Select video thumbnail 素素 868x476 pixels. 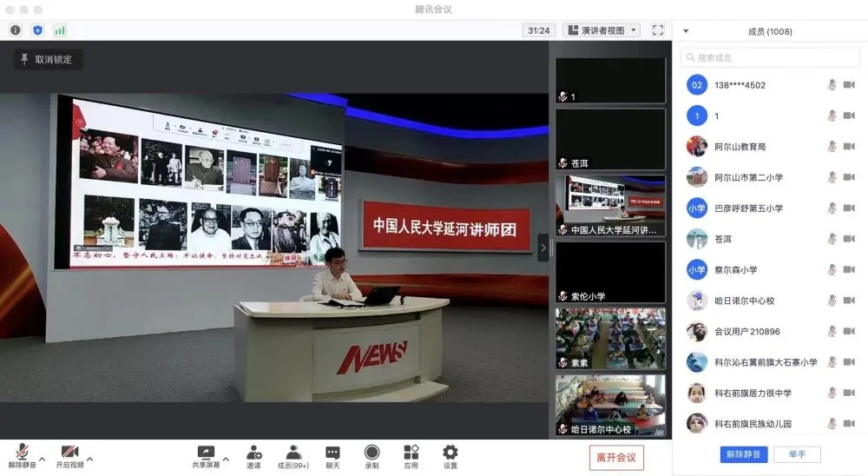click(610, 339)
